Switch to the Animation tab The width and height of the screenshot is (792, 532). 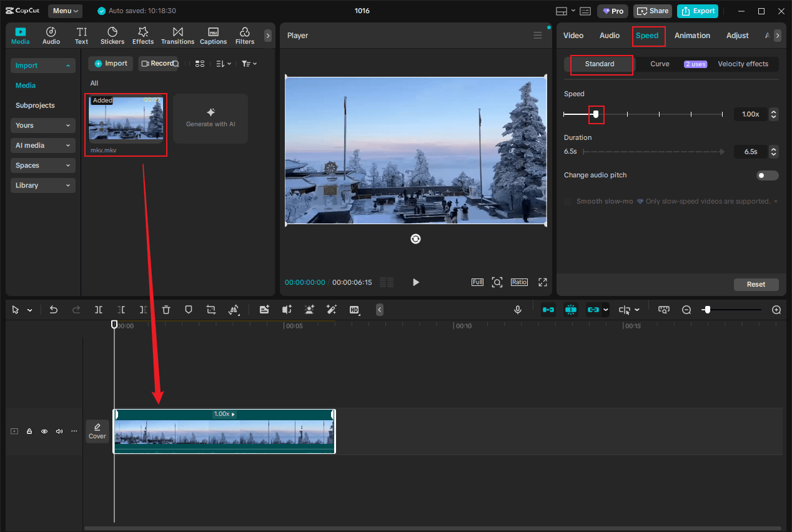(692, 36)
